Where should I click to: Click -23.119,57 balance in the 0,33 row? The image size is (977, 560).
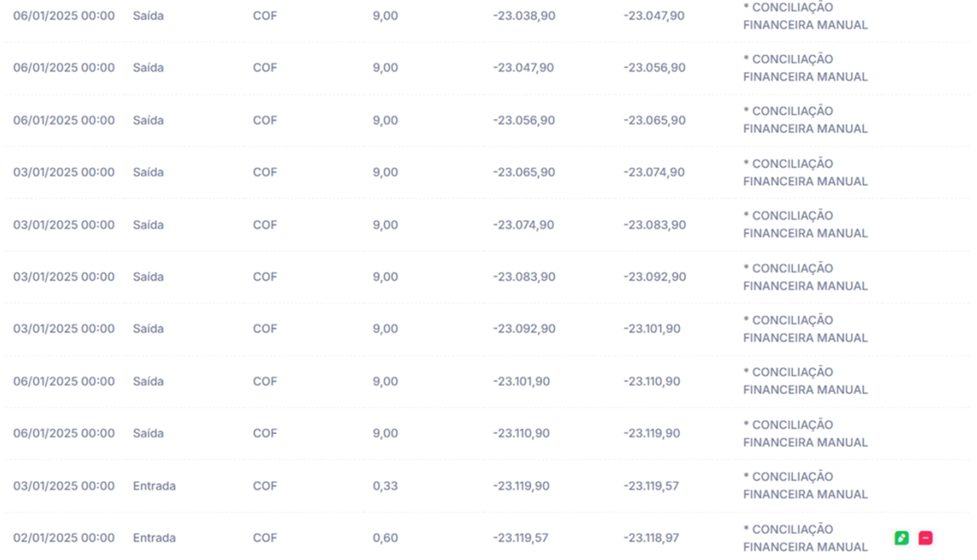click(651, 486)
